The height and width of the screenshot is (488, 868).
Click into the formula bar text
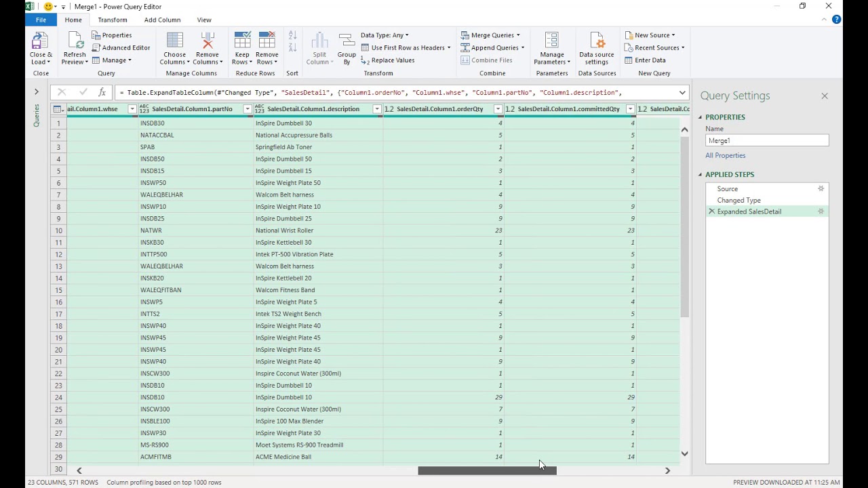pos(395,92)
